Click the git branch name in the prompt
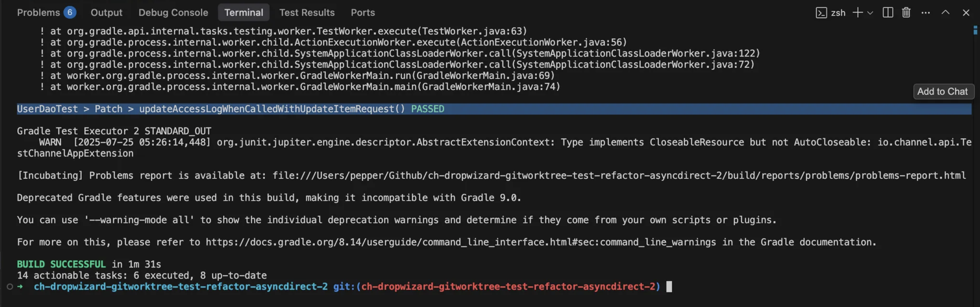This screenshot has width=980, height=307. [x=508, y=287]
